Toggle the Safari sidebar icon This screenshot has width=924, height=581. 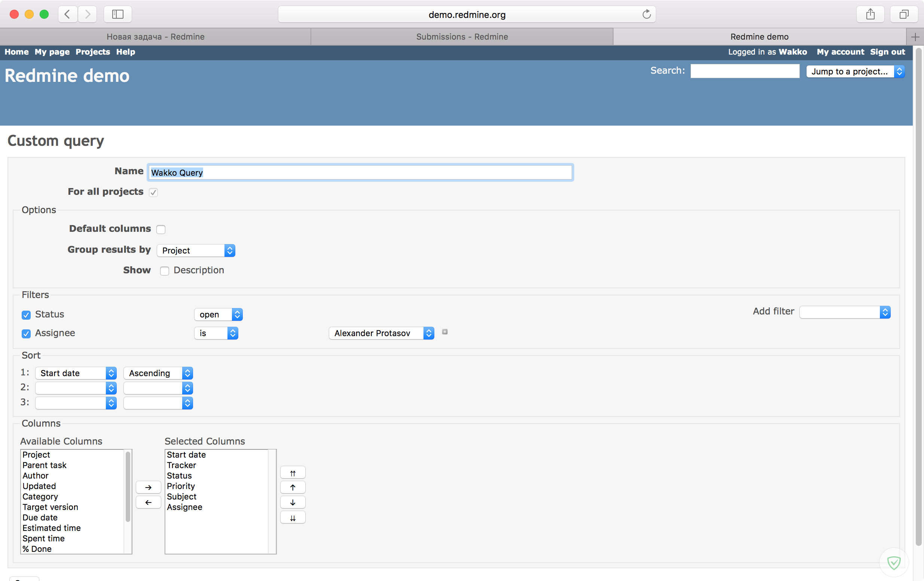pos(118,15)
